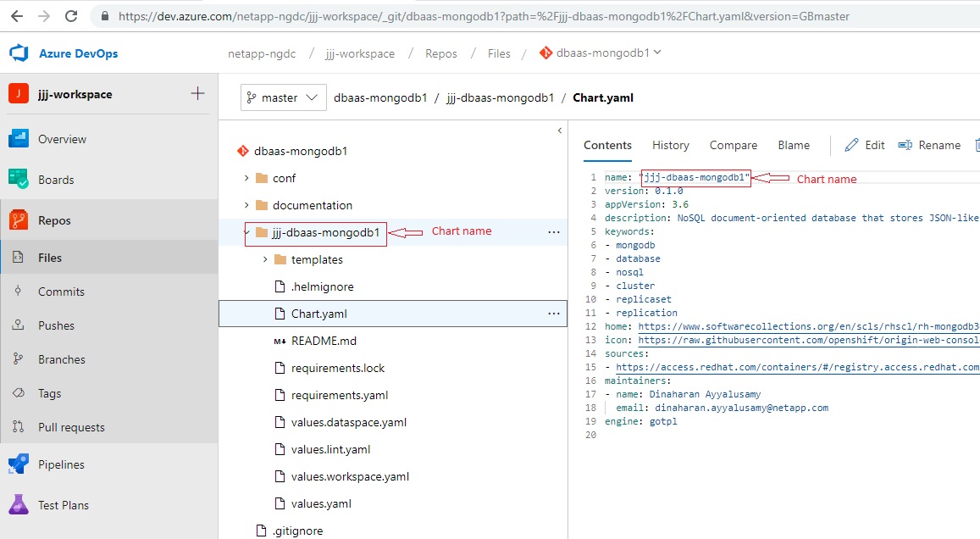This screenshot has height=539, width=980.
Task: Switch to the History tab
Action: [670, 145]
